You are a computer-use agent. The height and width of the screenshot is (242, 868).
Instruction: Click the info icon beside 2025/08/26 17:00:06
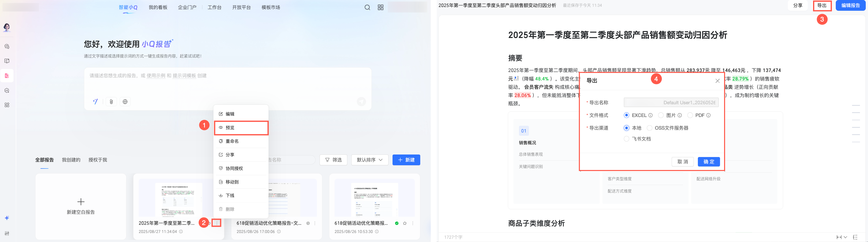coord(279,231)
